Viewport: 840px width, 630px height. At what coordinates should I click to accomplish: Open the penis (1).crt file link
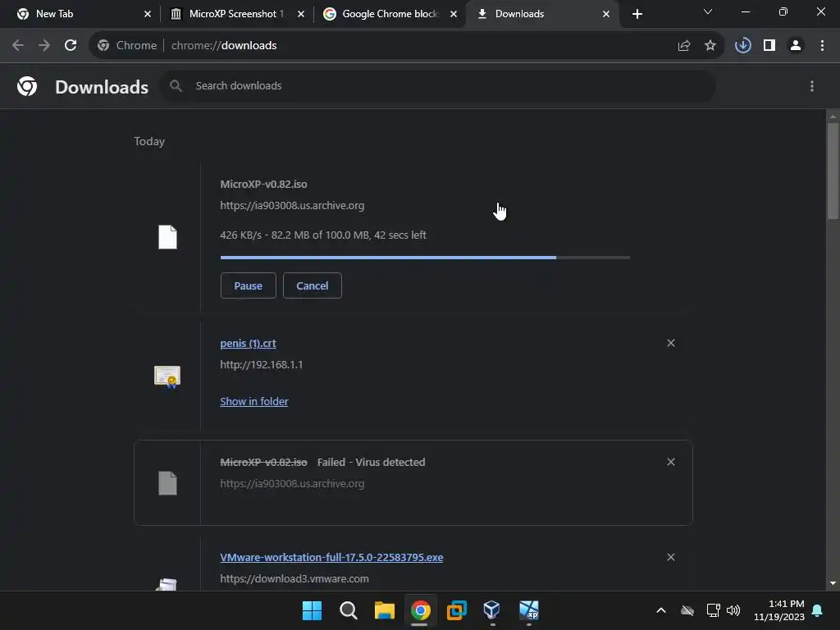click(248, 344)
